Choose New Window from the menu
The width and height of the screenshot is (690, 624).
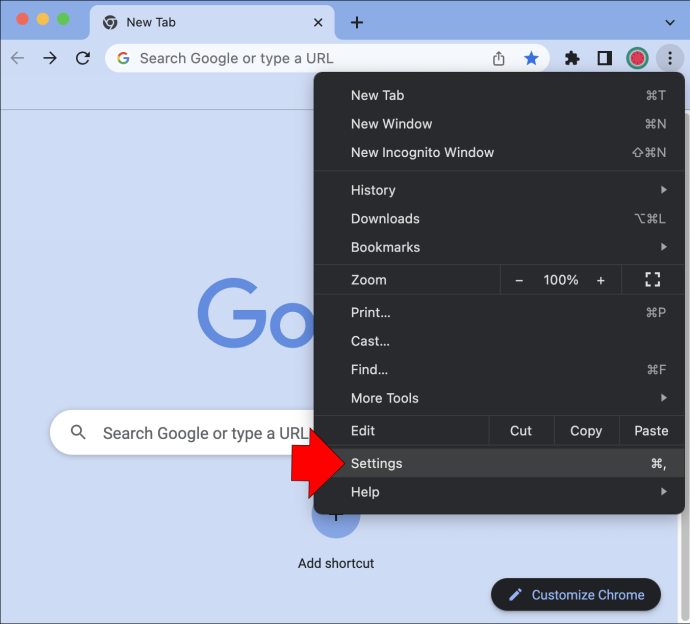coord(499,124)
